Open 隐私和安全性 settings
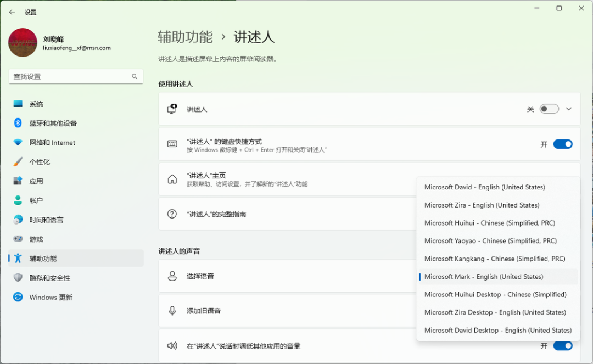This screenshot has width=593, height=364. (76, 278)
